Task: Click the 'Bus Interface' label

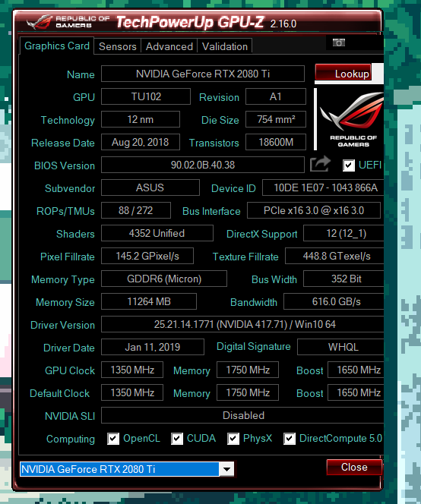Action: point(211,212)
